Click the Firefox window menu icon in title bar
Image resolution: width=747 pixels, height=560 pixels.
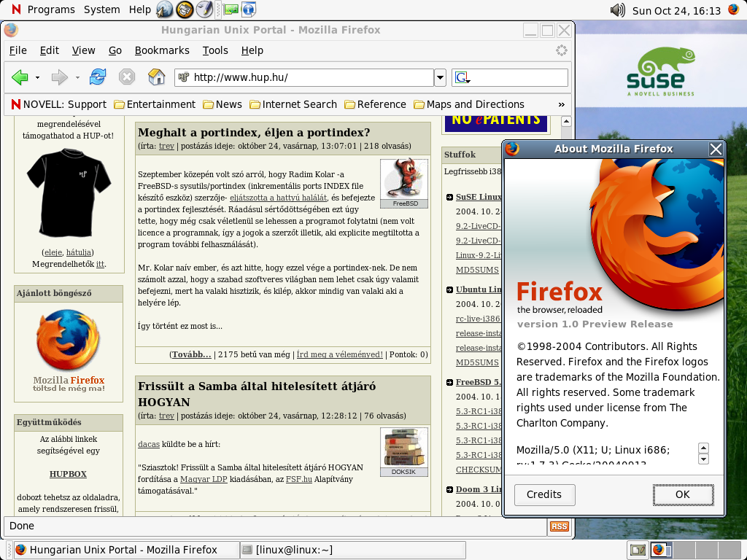coord(11,30)
